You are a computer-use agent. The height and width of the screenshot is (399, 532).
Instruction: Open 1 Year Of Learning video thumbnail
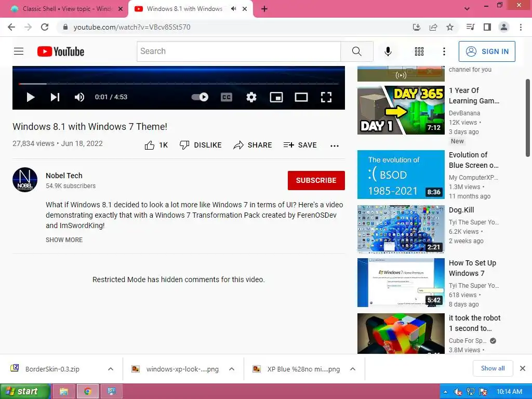(401, 110)
